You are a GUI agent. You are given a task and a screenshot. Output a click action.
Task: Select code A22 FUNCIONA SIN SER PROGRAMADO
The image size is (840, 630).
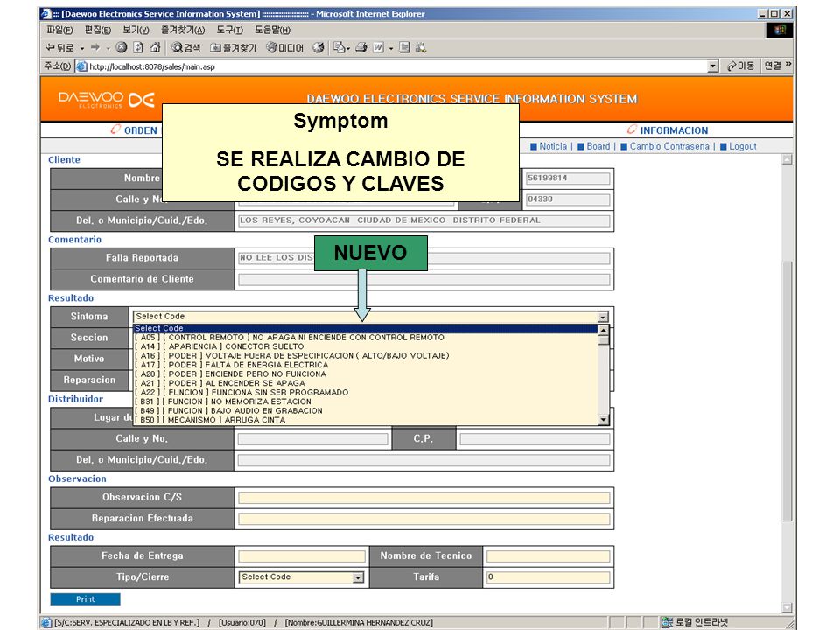(366, 392)
